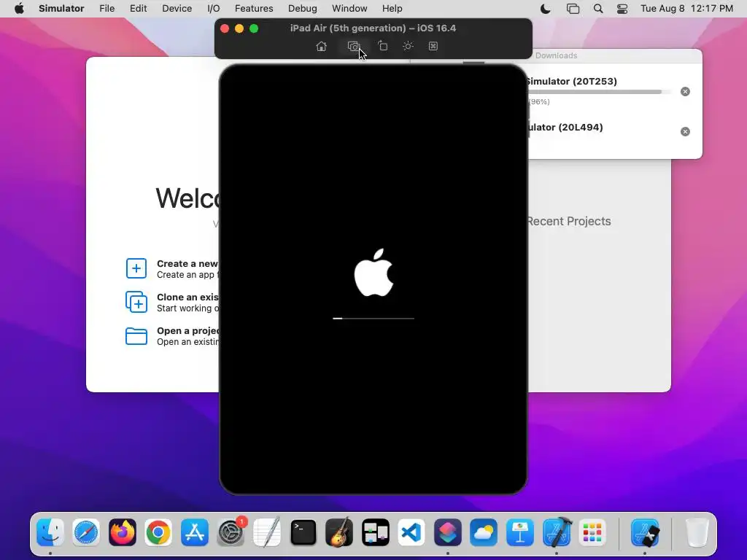Screen dimensions: 747x560
Task: Open Finder from the Dock
Action: click(50, 532)
